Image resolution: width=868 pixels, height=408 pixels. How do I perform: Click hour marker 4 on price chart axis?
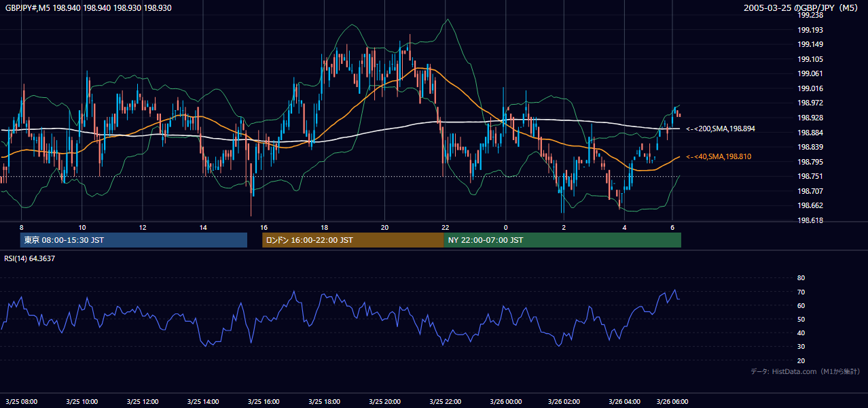[624, 227]
